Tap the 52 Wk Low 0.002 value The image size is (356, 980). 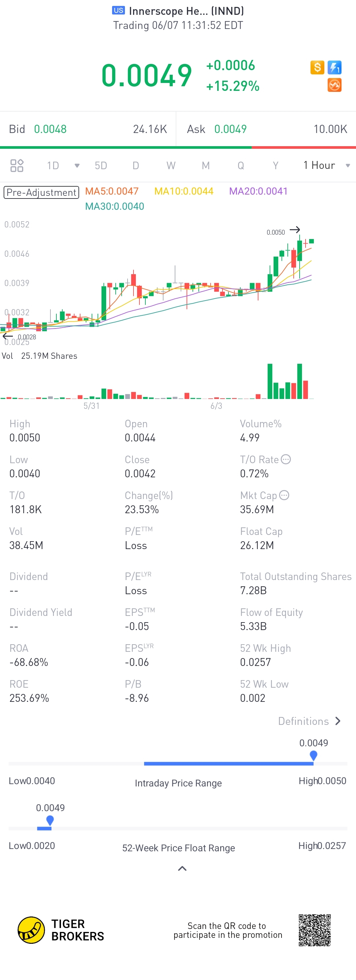(x=252, y=698)
